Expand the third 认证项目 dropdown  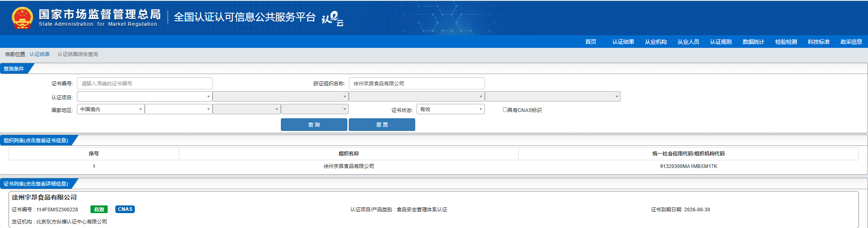417,97
